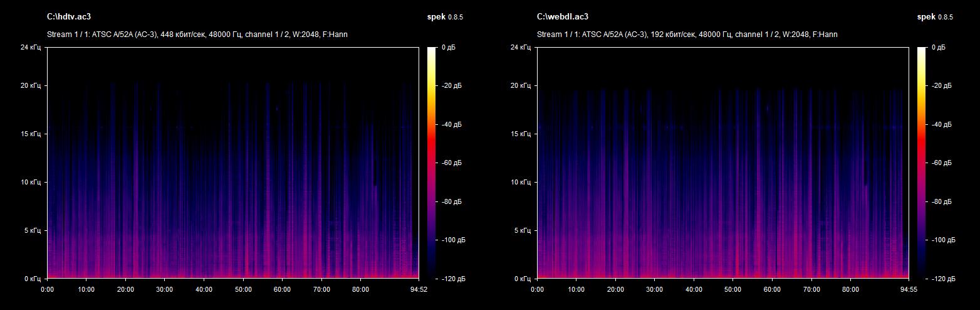The width and height of the screenshot is (980, 310).
Task: Click the spek 0.8.5 logo above hdtv spectrogram
Action: tap(445, 17)
